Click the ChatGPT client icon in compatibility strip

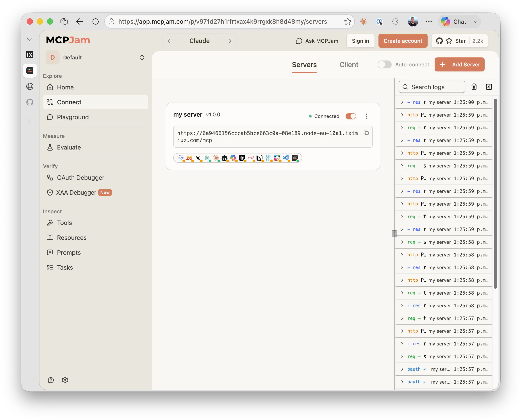click(x=207, y=158)
